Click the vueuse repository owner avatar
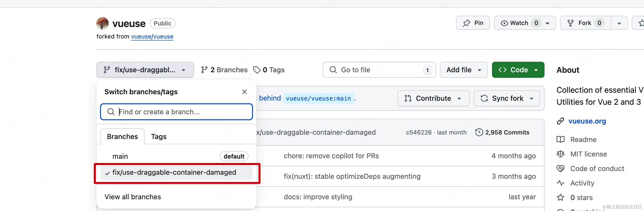The height and width of the screenshot is (211, 644). pyautogui.click(x=102, y=23)
